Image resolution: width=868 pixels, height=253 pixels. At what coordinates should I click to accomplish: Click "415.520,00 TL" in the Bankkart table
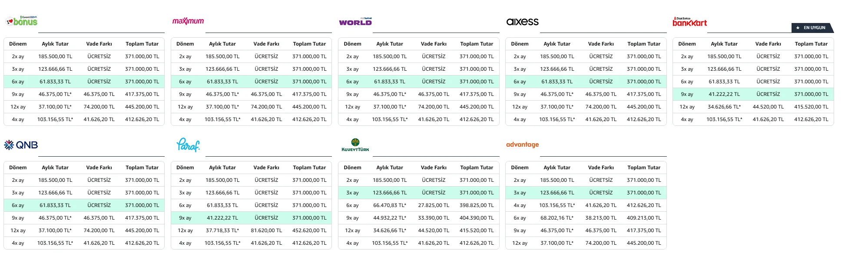(811, 107)
